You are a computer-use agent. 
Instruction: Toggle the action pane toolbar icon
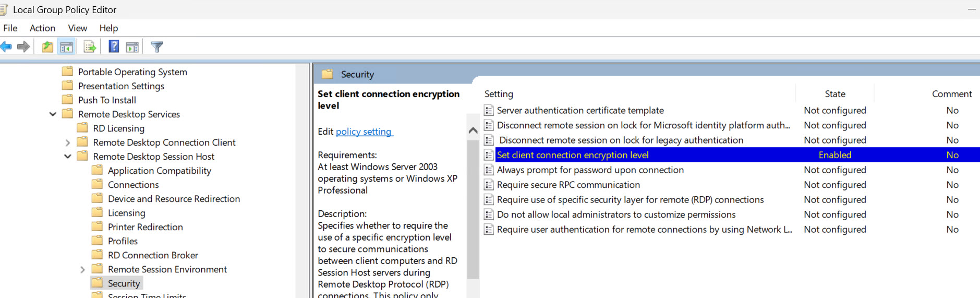tap(132, 47)
